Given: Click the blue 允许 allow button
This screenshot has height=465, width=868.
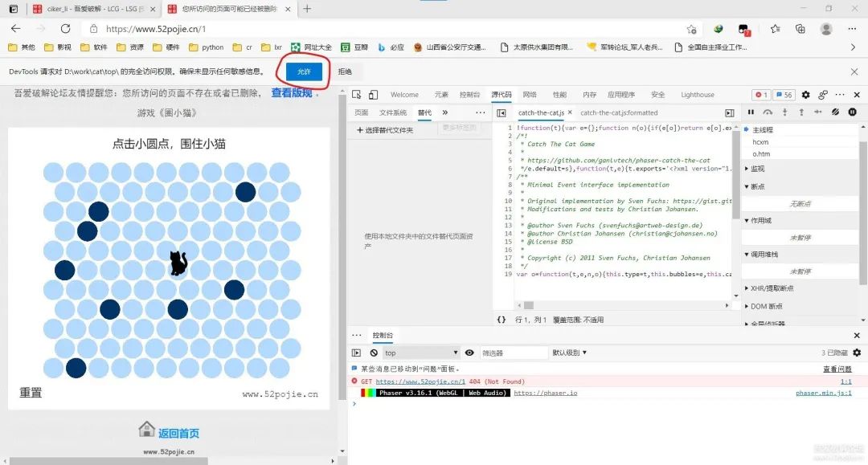Looking at the screenshot, I should tap(304, 71).
